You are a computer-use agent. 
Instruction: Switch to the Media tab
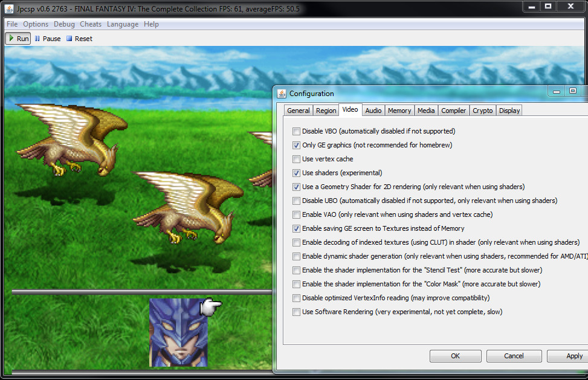click(426, 111)
